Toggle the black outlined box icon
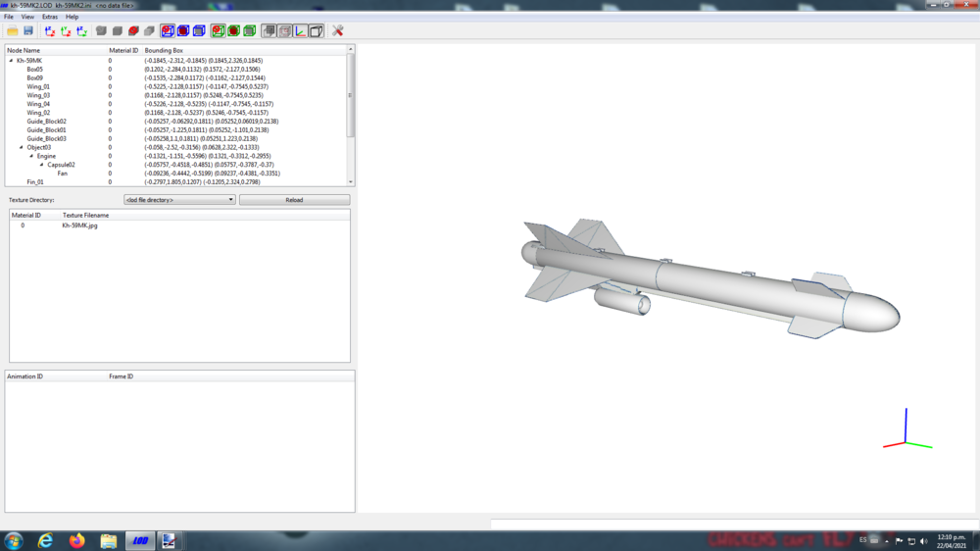The width and height of the screenshot is (980, 551). pyautogui.click(x=317, y=30)
